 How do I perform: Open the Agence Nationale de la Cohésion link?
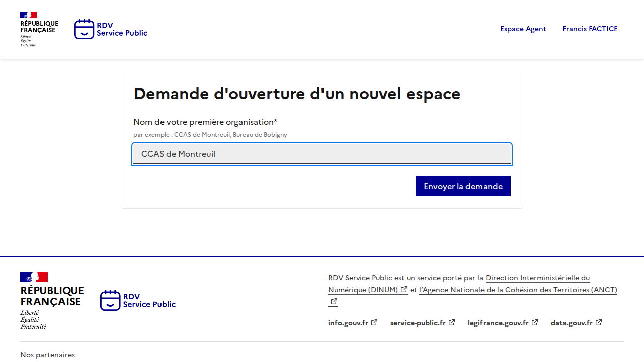(518, 290)
